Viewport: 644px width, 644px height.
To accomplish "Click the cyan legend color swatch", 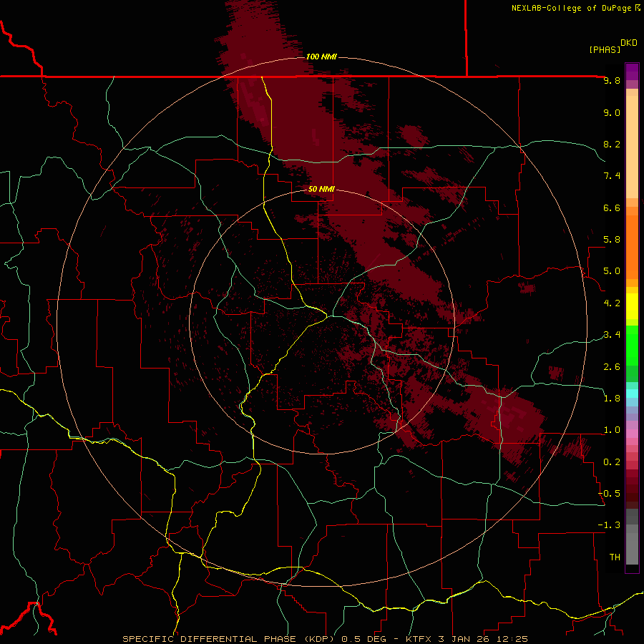I will tap(632, 394).
